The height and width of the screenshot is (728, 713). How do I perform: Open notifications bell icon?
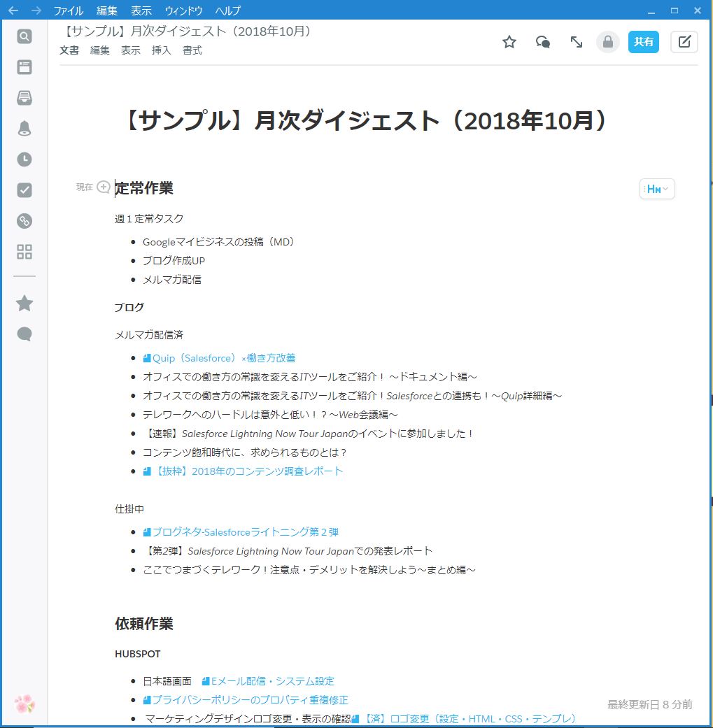tap(24, 128)
